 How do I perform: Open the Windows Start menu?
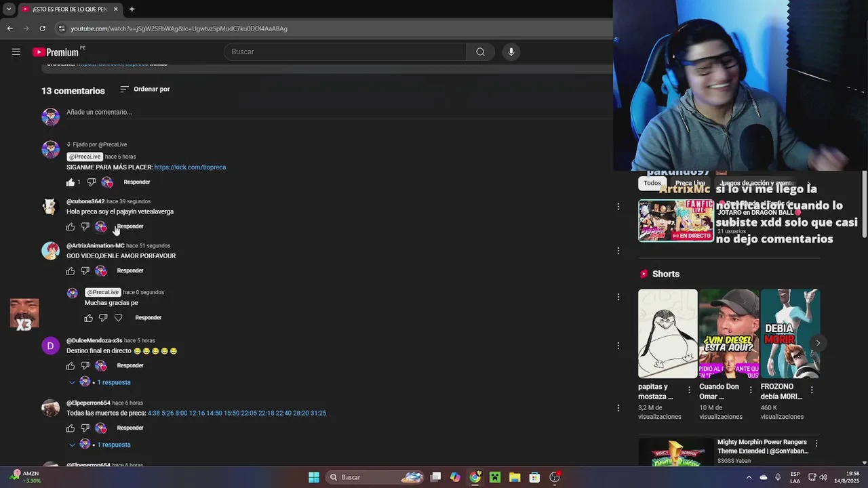pos(314,477)
